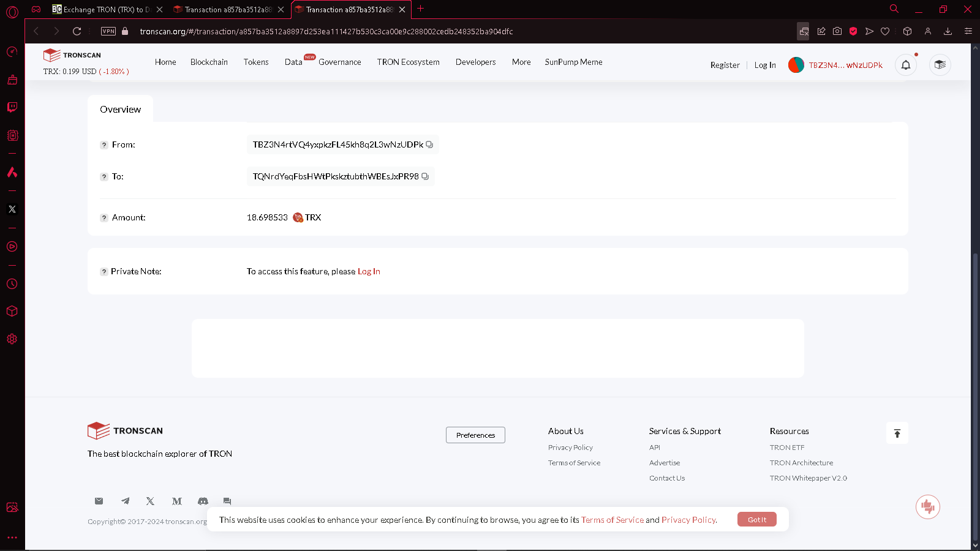The height and width of the screenshot is (551, 980).
Task: Open the notifications bell icon
Action: click(x=906, y=65)
